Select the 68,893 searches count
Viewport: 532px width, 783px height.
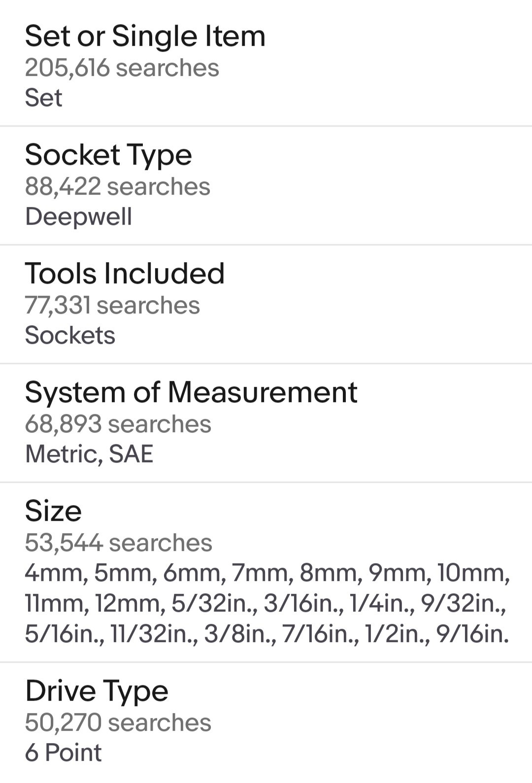[x=118, y=424]
